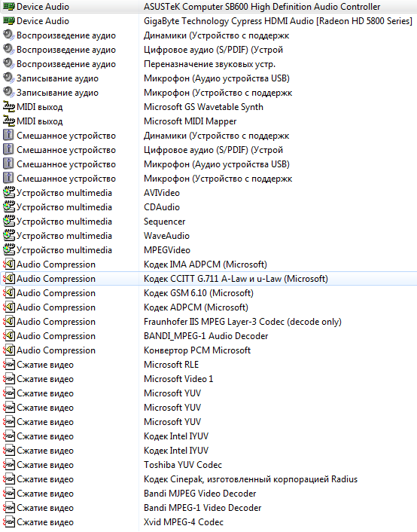Click the multimedia device icon for WaveAudio
Screen dimensions: 417x532
coord(9,235)
